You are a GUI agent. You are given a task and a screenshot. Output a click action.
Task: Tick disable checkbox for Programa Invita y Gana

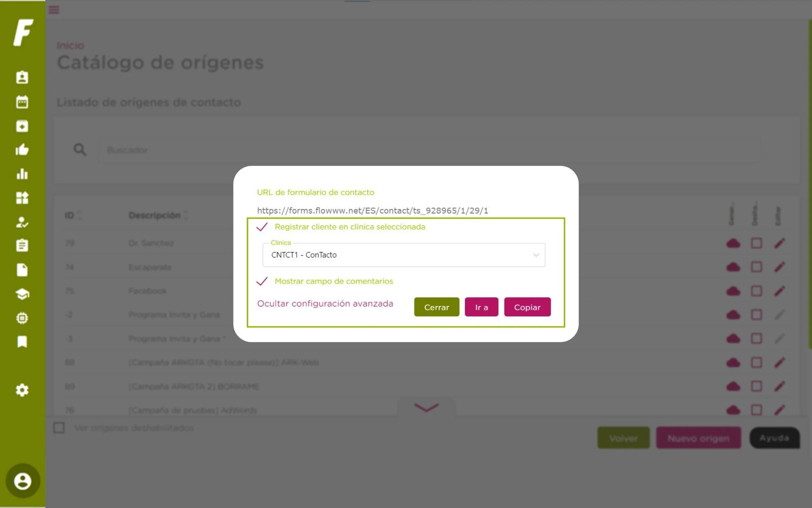pos(756,315)
